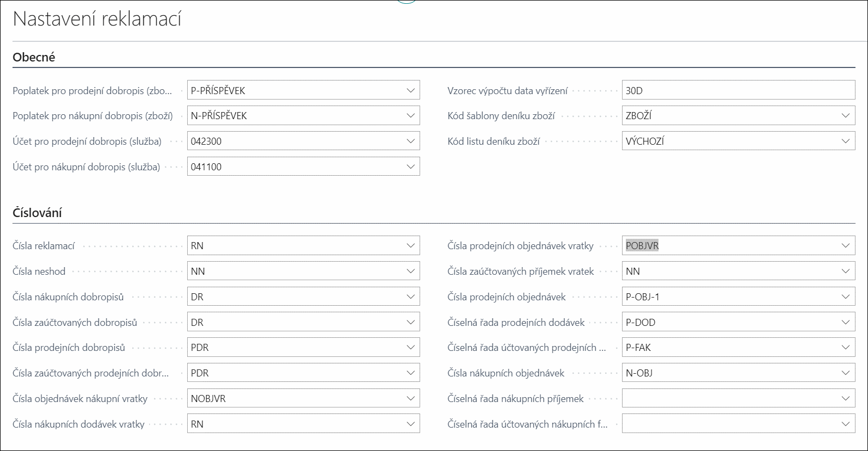Open Kód šablony deníku zboží dropdown
The width and height of the screenshot is (868, 451).
845,115
